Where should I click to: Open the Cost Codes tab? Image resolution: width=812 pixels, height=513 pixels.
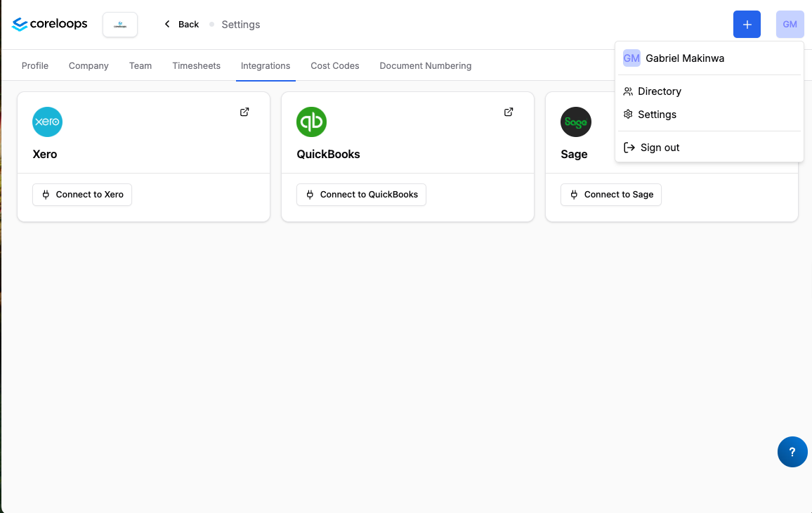point(334,66)
